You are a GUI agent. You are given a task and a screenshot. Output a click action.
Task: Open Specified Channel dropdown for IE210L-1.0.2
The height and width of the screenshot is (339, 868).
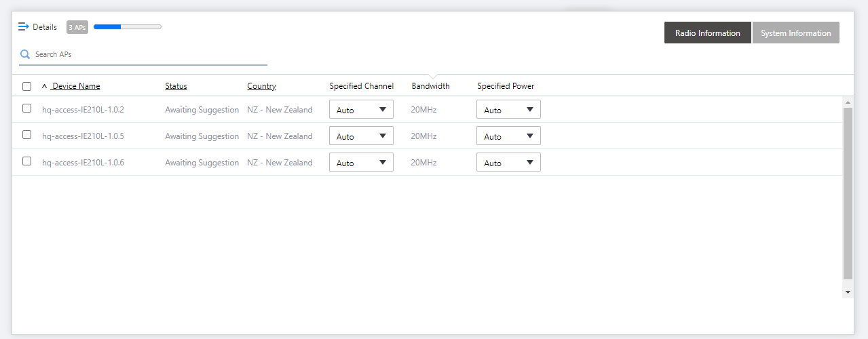[x=361, y=110]
